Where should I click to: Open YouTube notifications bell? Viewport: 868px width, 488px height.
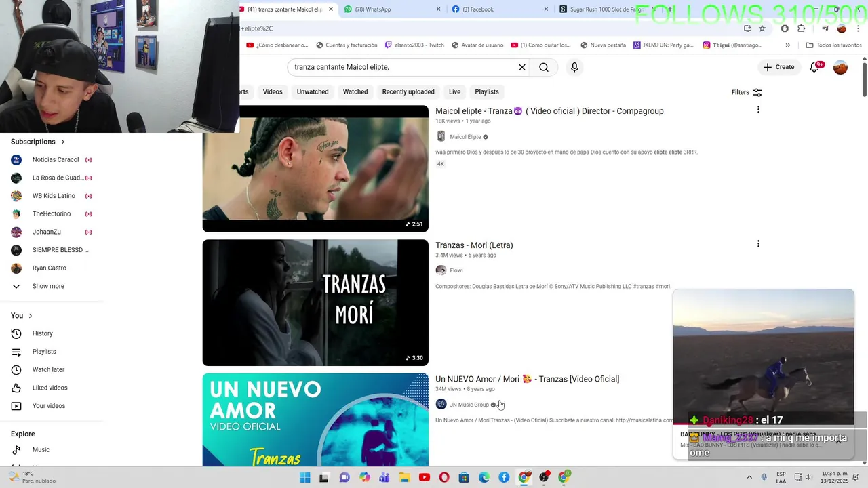[815, 67]
